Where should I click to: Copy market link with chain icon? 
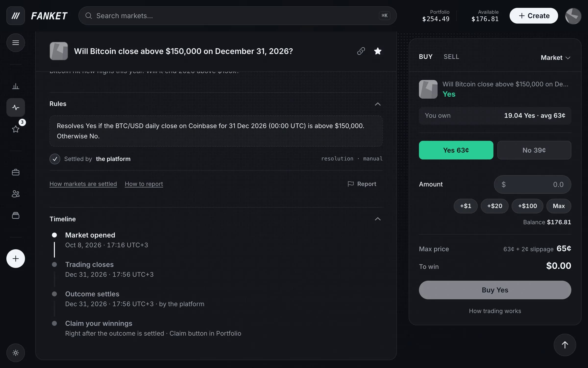coord(361,51)
